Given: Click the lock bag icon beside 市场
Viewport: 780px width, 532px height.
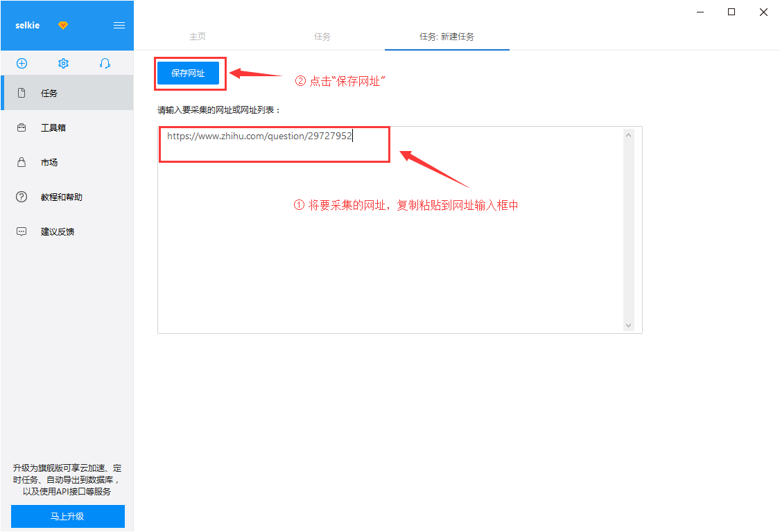Looking at the screenshot, I should [x=21, y=162].
